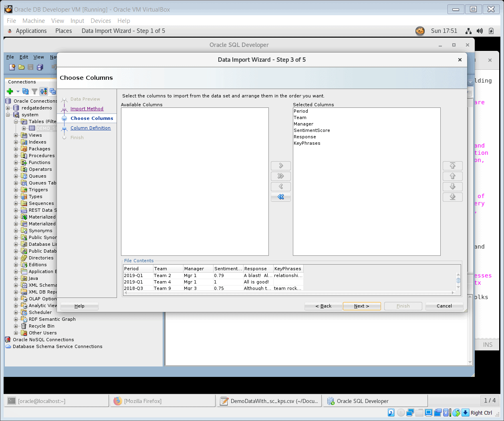The height and width of the screenshot is (421, 504).
Task: Click the network icon in GNOME top panel
Action: pos(468,31)
